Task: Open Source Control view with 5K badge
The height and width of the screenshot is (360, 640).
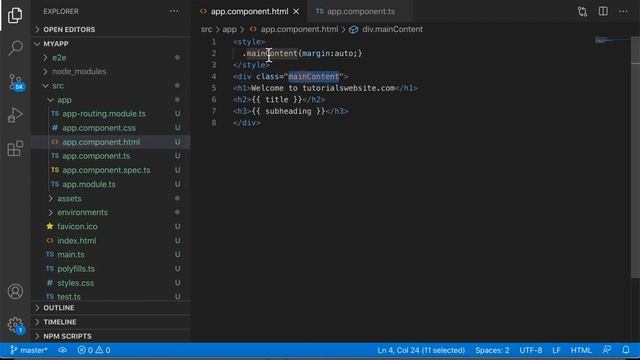Action: pos(16,82)
